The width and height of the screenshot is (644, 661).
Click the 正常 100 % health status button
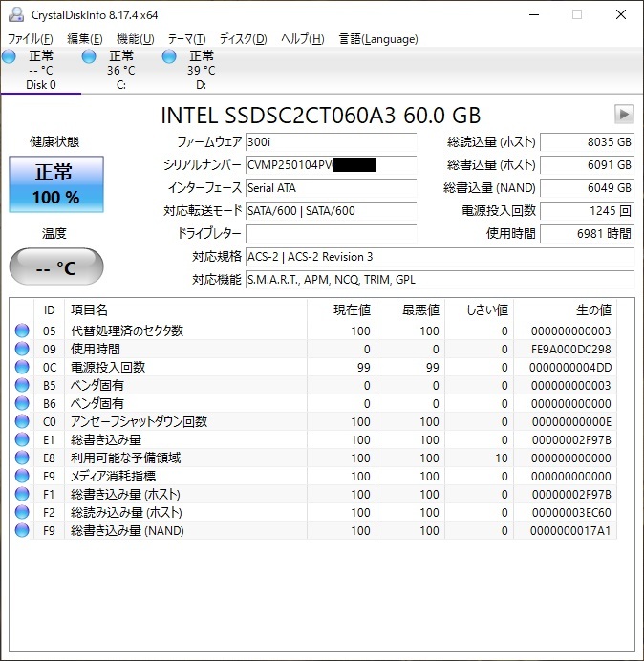[x=56, y=184]
